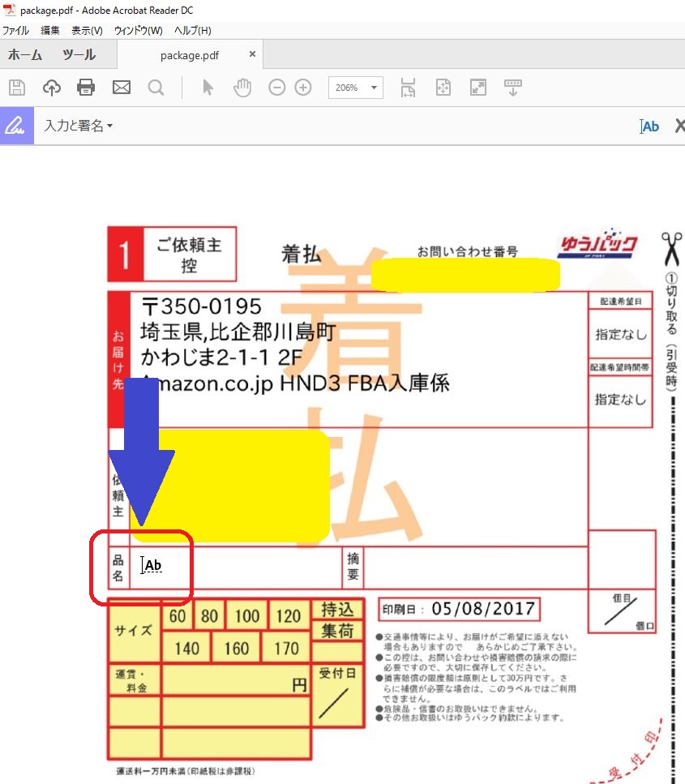Click the read mode toolbar icon
The width and height of the screenshot is (685, 784).
(512, 88)
